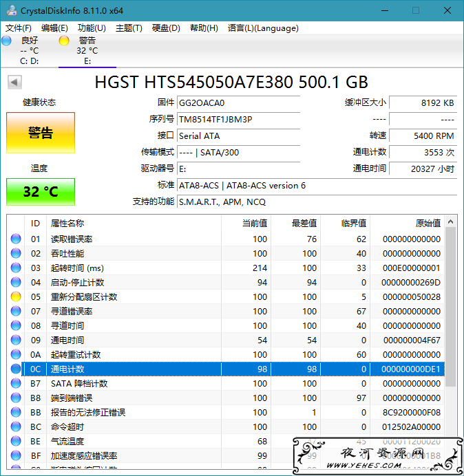Select the C: D: disk tab

pos(29,51)
